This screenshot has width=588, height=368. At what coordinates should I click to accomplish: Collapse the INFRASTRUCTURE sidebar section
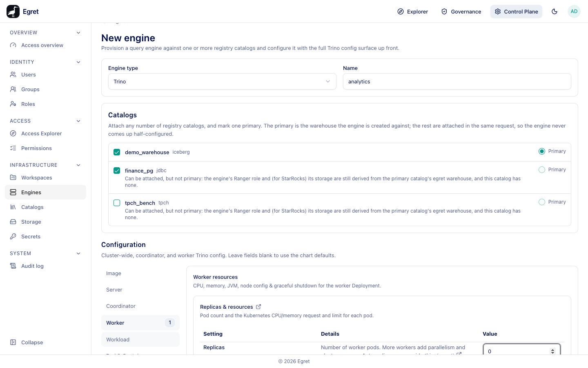[x=78, y=165]
